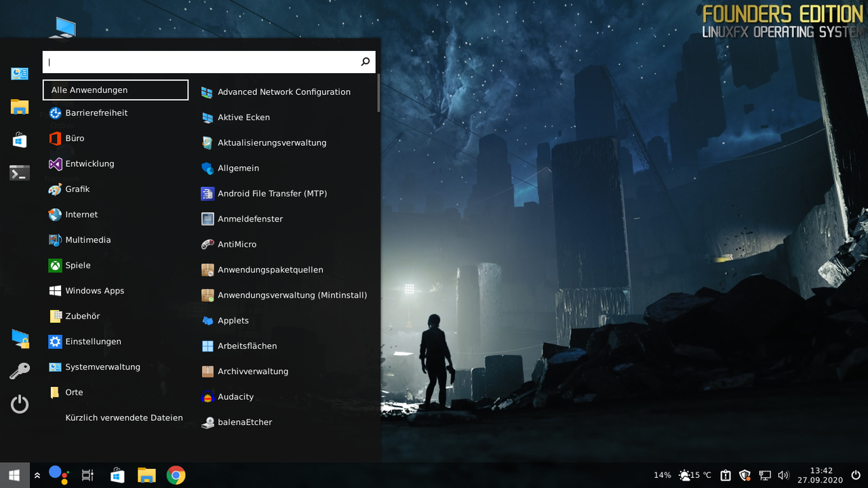Expand the taskbar chevron arrows
The image size is (868, 488).
(x=37, y=476)
